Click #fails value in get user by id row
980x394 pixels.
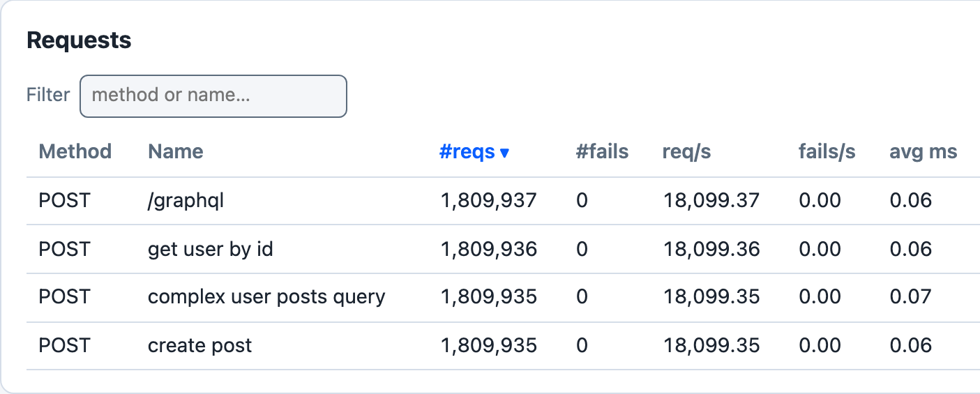tap(582, 249)
